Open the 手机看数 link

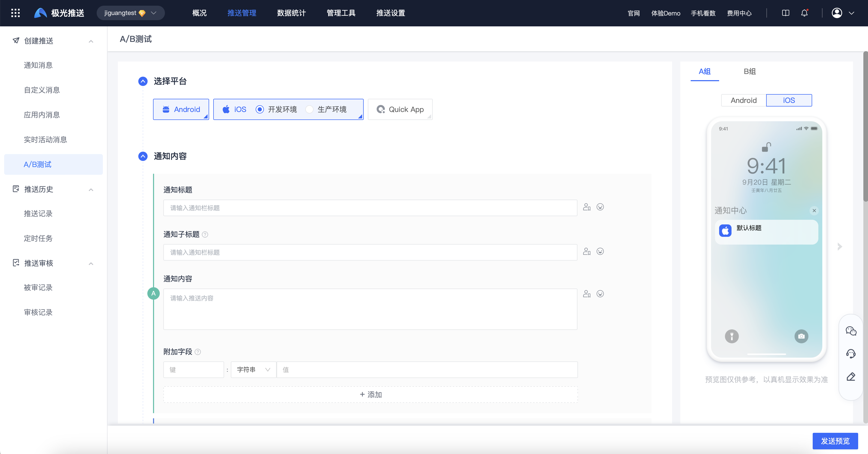coord(703,13)
